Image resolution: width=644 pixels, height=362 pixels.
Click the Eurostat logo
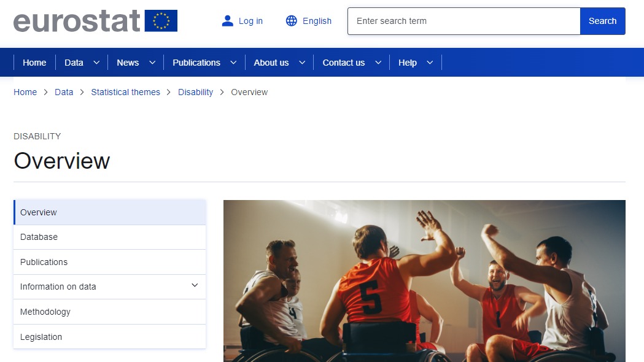95,21
